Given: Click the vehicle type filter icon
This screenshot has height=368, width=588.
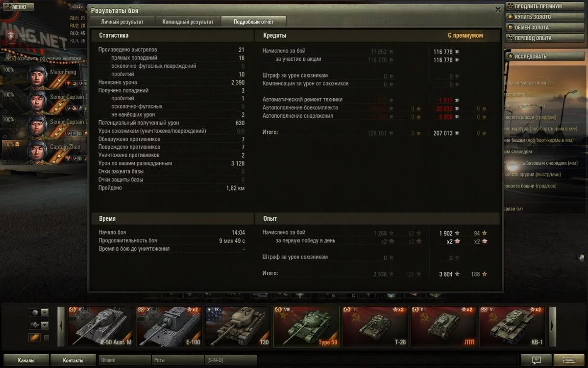Looking at the screenshot, I should tap(35, 325).
